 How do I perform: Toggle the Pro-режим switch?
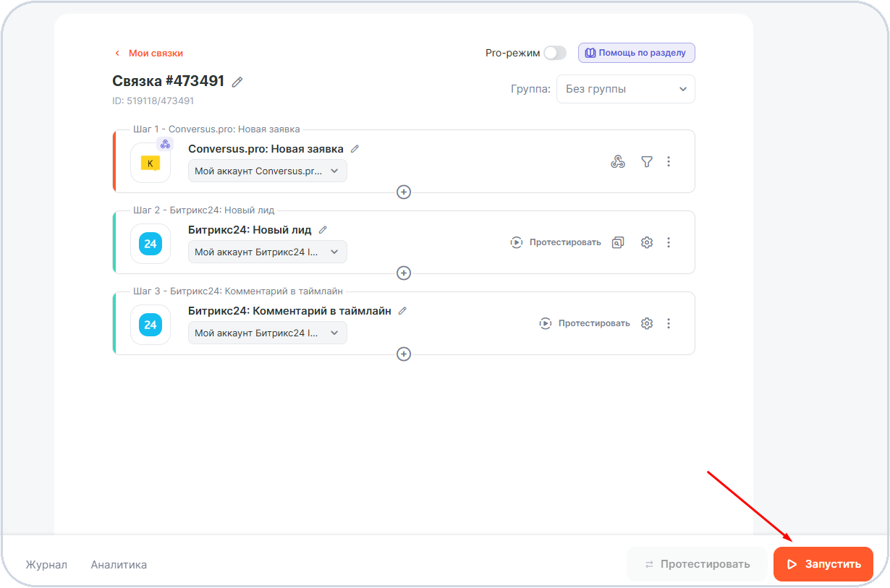pyautogui.click(x=555, y=53)
